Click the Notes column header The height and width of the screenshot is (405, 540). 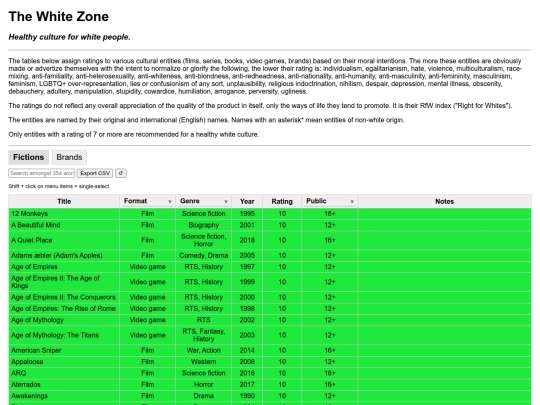444,201
